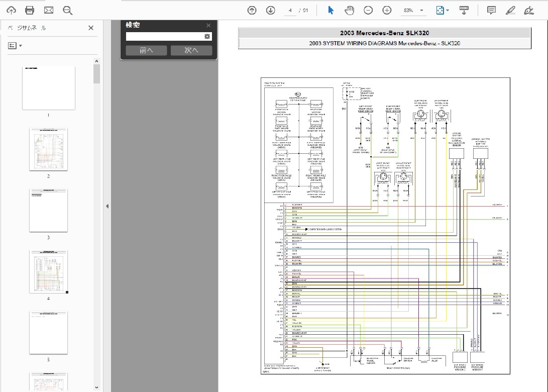Click the print icon
Image resolution: width=548 pixels, height=392 pixels.
[x=30, y=10]
